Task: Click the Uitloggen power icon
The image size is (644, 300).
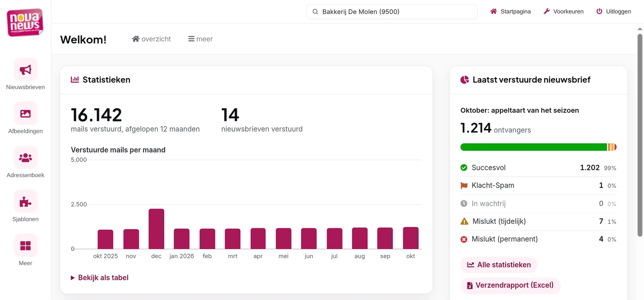Action: [599, 11]
